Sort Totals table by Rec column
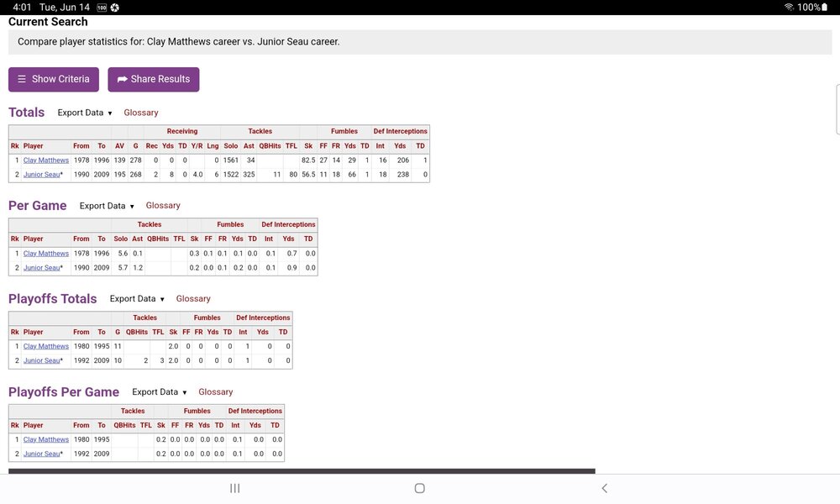Viewport: 840px width, 504px height. (x=152, y=145)
